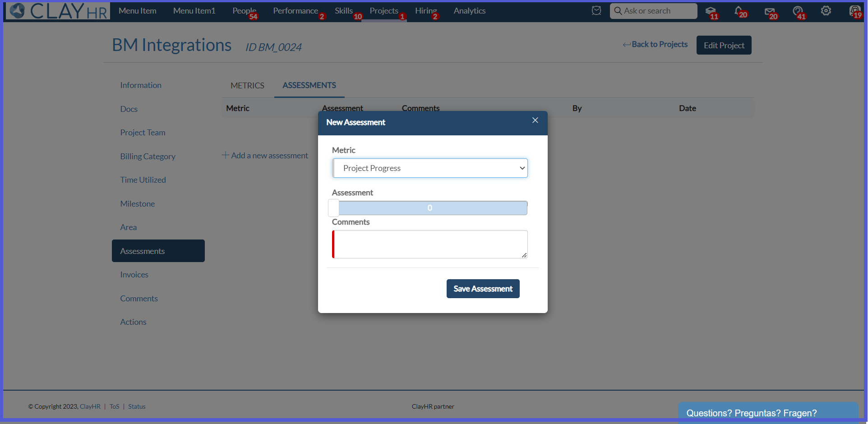Open the notifications bell icon
The height and width of the screenshot is (424, 868).
739,11
